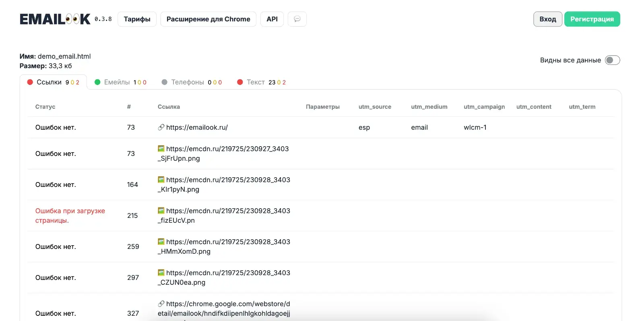Viewport: 644px width, 321px height.
Task: Switch to the Емейлы tab
Action: [x=120, y=82]
